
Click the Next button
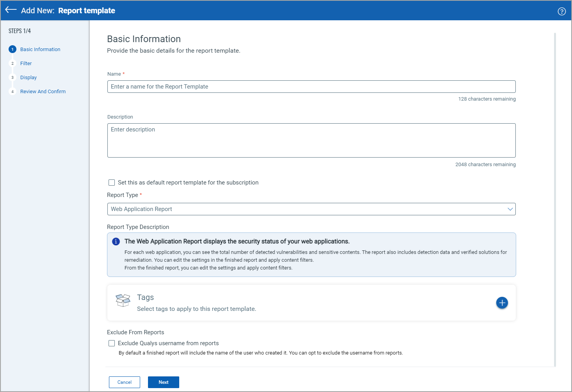click(164, 382)
